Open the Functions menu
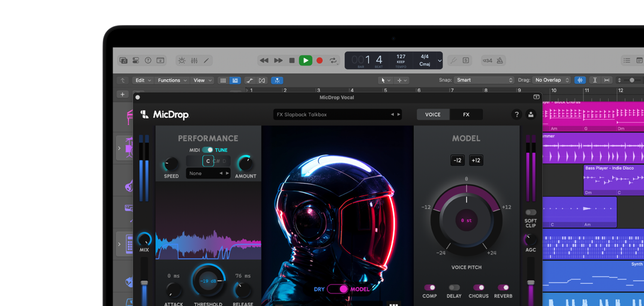 coord(172,80)
